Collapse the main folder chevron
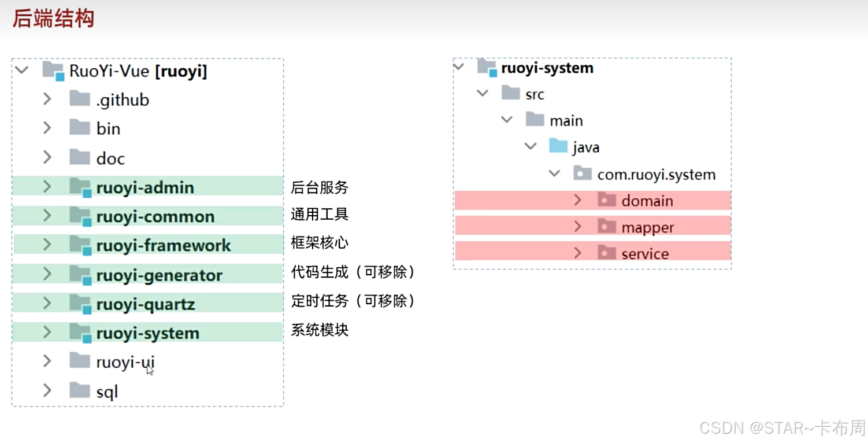This screenshot has width=868, height=443. click(x=507, y=119)
